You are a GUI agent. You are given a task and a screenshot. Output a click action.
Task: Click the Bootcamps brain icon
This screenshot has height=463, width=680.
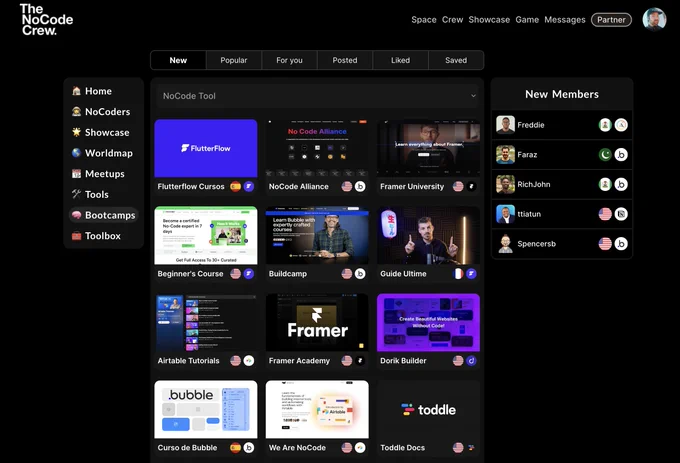coord(76,215)
